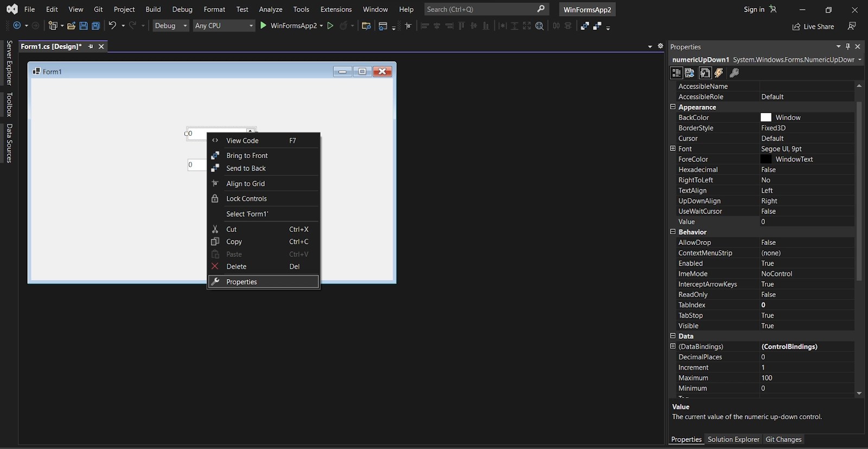Open the Data Sources side tab
868x449 pixels.
(9, 143)
